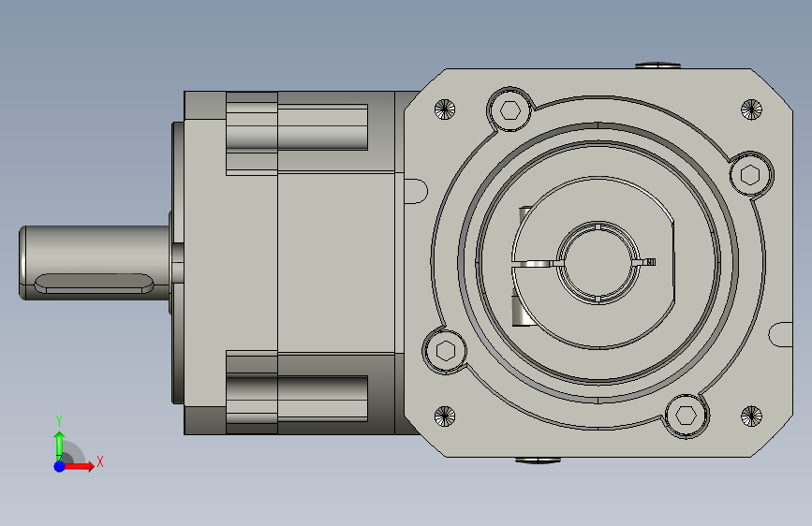This screenshot has width=812, height=526.
Task: Select the central input bore of the clamping collar
Action: coord(598,262)
